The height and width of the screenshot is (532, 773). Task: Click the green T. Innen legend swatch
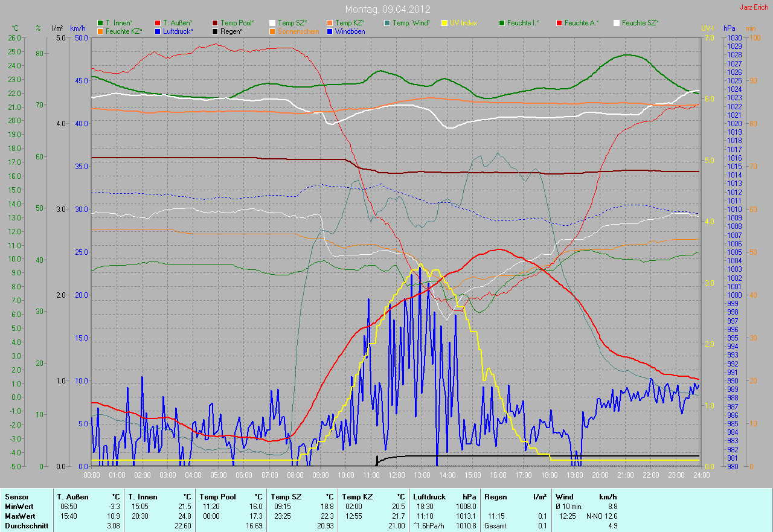click(x=100, y=23)
